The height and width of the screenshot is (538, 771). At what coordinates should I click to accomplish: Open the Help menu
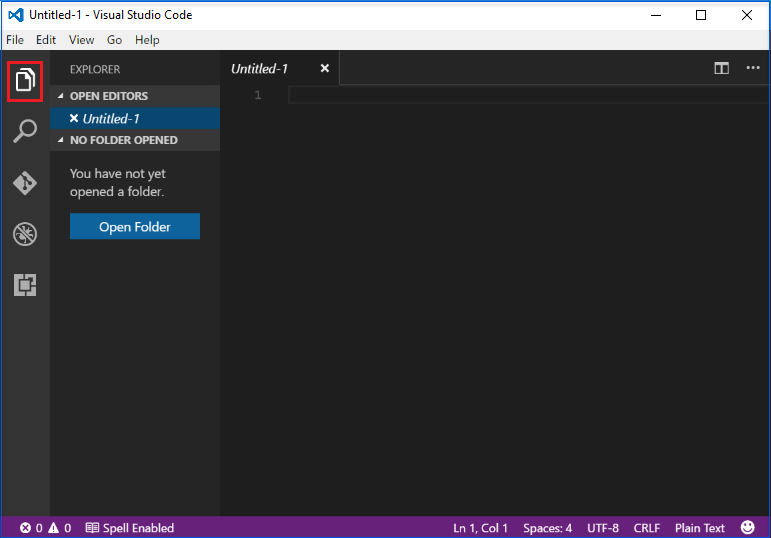click(147, 40)
